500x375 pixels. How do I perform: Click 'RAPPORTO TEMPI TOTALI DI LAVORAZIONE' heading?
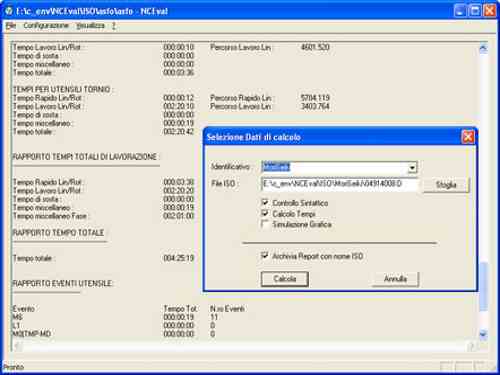86,157
